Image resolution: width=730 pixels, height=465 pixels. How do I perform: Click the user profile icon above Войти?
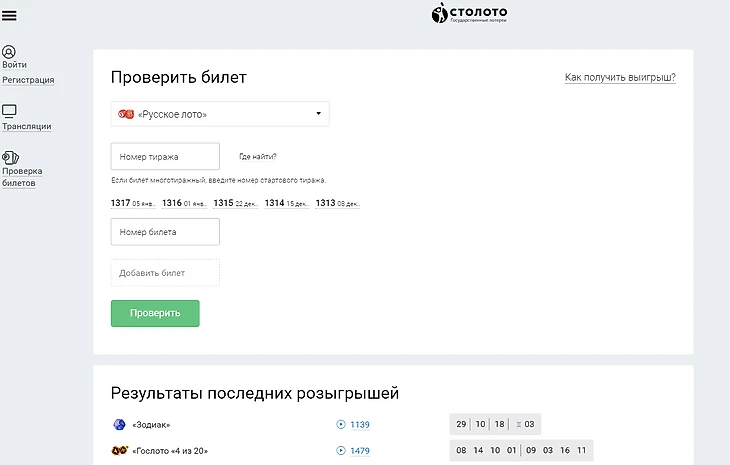tap(9, 51)
